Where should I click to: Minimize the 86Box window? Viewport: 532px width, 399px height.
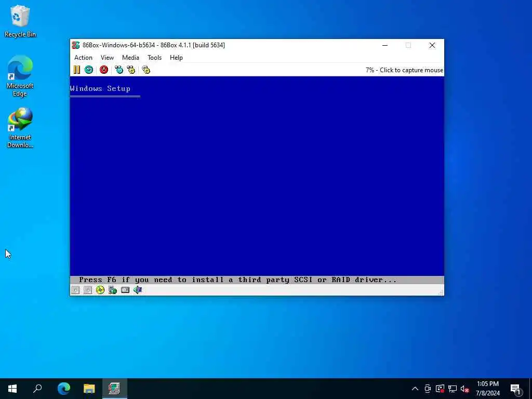tap(385, 45)
